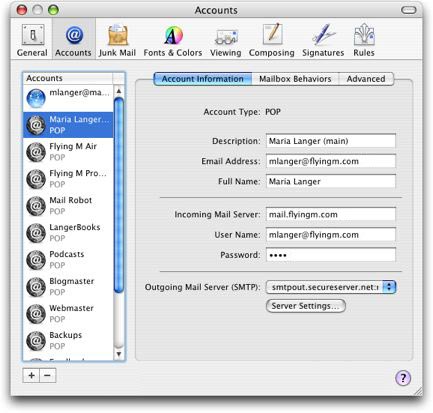Open the Rules preferences pane
433x413 pixels.
pyautogui.click(x=364, y=40)
